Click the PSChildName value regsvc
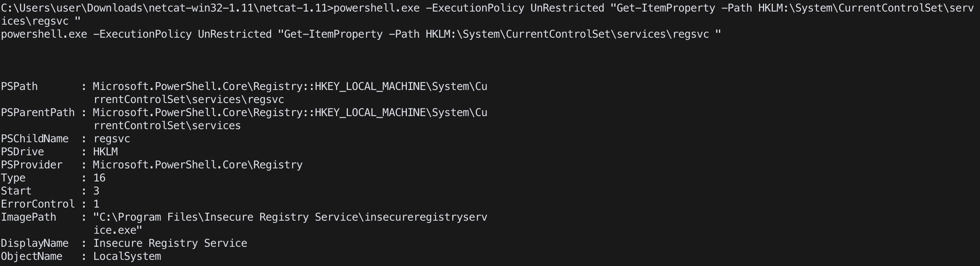The width and height of the screenshot is (980, 266). pos(112,139)
